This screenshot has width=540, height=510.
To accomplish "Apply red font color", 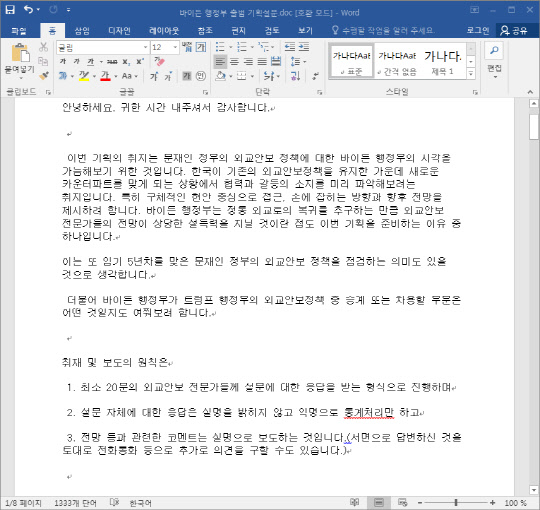I will (105, 76).
